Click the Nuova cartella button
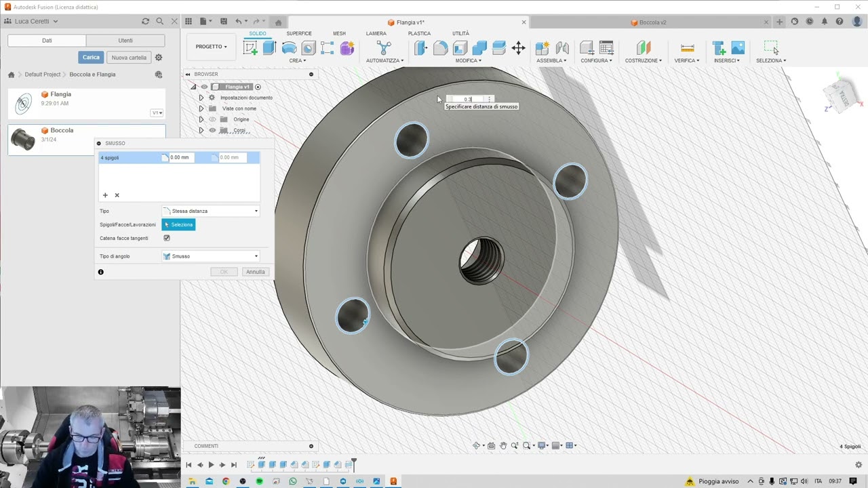Viewport: 868px width, 488px height. 129,58
